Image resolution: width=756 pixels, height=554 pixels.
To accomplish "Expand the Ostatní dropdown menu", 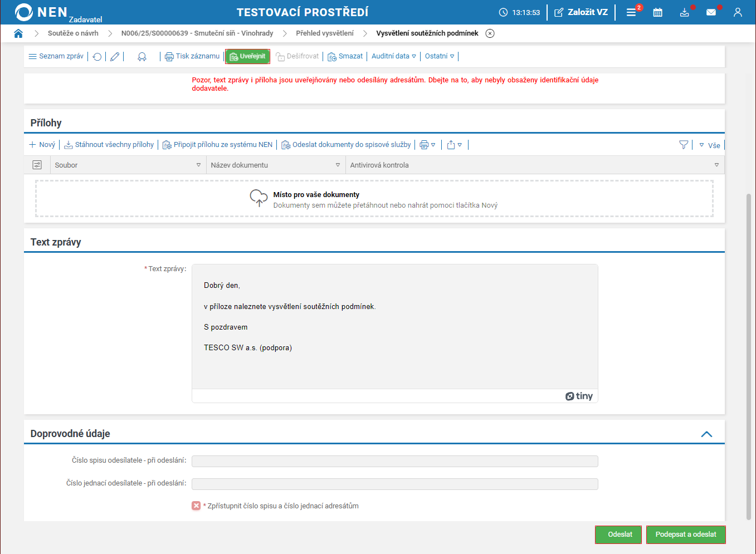I will pos(439,56).
